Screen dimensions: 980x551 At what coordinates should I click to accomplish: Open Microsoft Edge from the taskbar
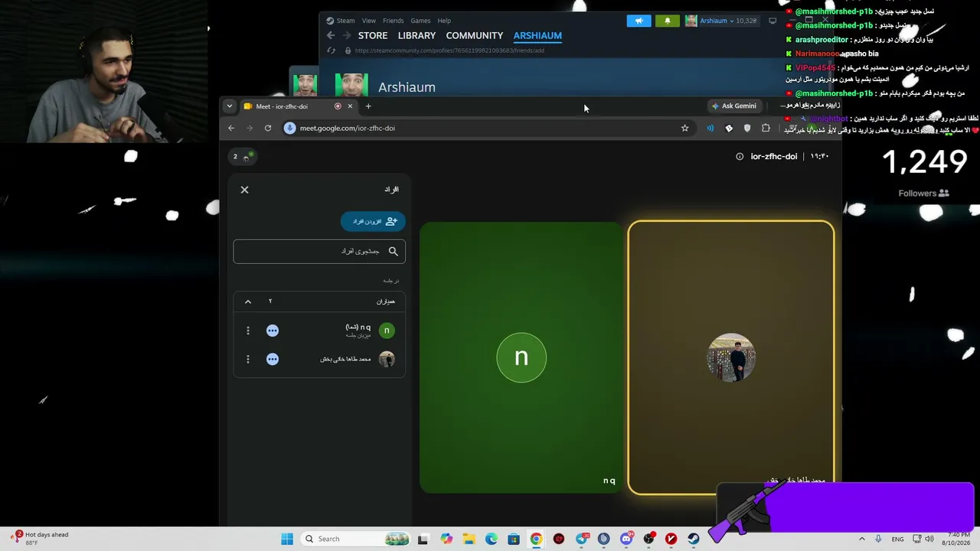492,539
